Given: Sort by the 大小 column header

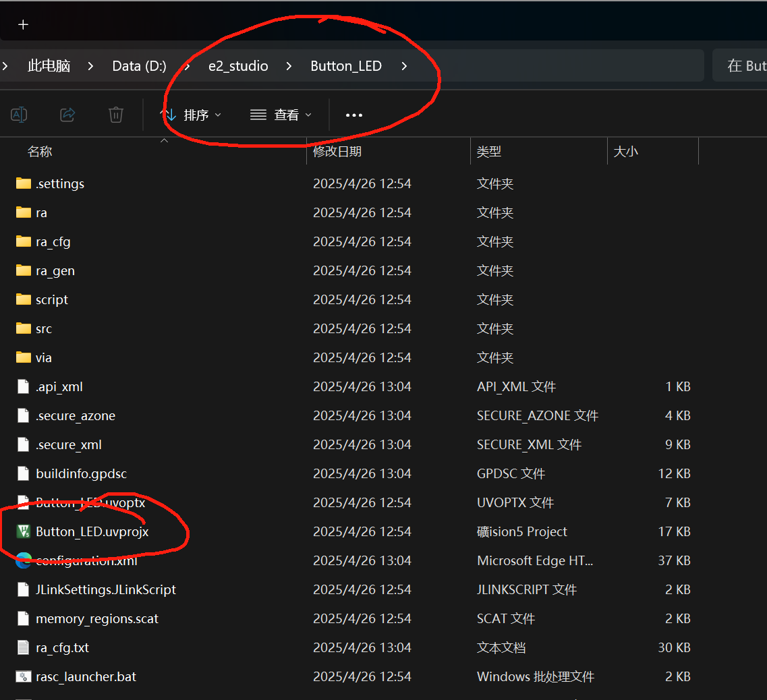Looking at the screenshot, I should coord(625,152).
